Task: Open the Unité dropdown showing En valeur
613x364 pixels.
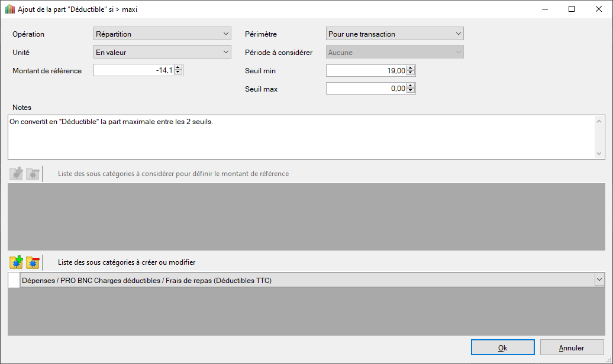Action: tap(162, 53)
